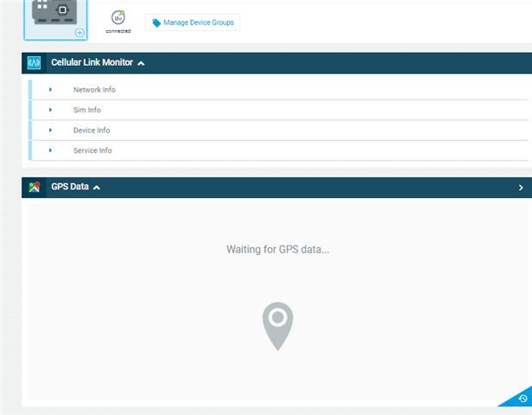The height and width of the screenshot is (415, 532).
Task: Click the plus icon on device thumbnail
Action: (x=79, y=33)
